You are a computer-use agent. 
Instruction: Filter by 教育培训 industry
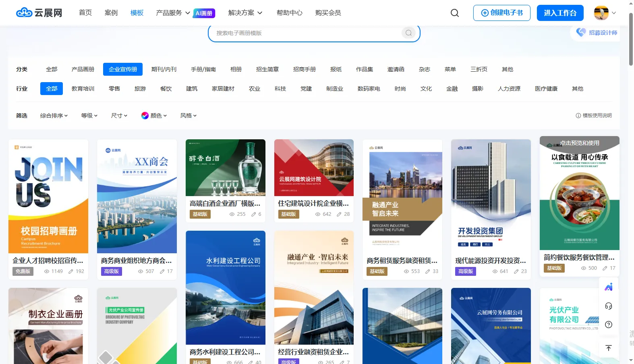(x=83, y=89)
